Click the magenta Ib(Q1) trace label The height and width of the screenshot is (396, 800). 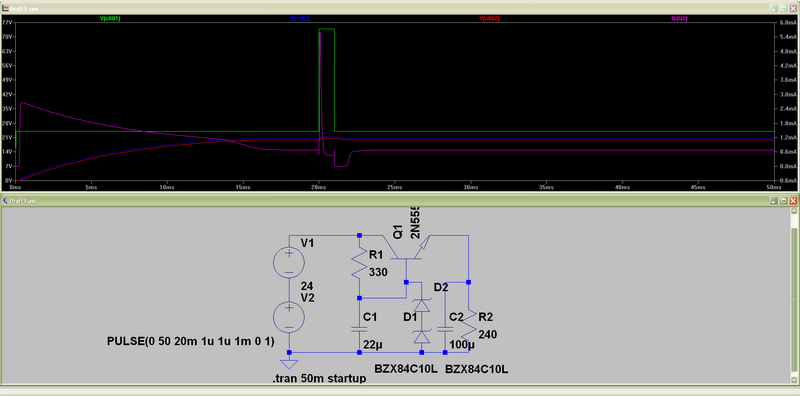(679, 18)
